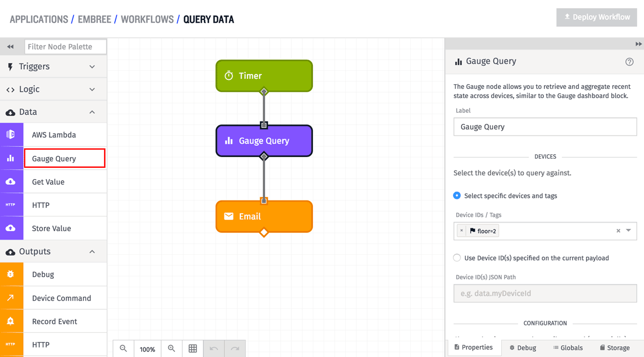644x357 pixels.
Task: Click the Gauge Query palette label
Action: point(54,159)
